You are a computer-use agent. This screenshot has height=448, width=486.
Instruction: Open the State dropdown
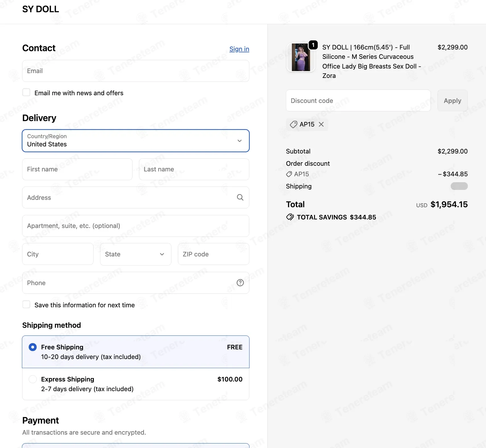(x=136, y=254)
